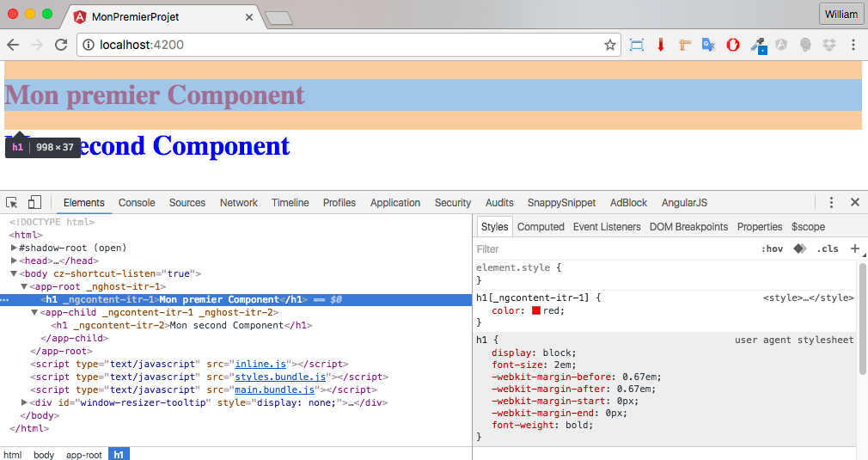This screenshot has width=868, height=460.
Task: Click the diamond animation icon in Styles
Action: tap(799, 248)
